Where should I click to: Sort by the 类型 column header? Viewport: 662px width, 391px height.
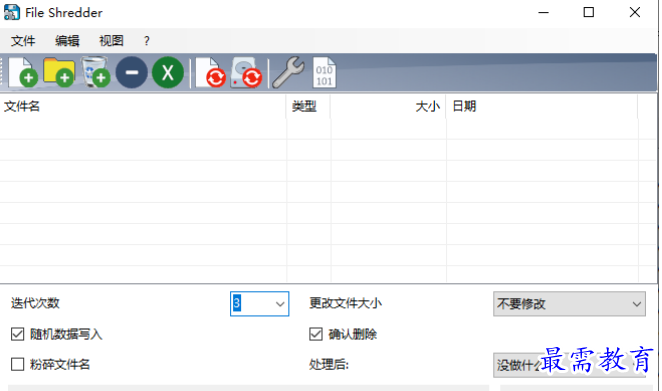[x=308, y=106]
